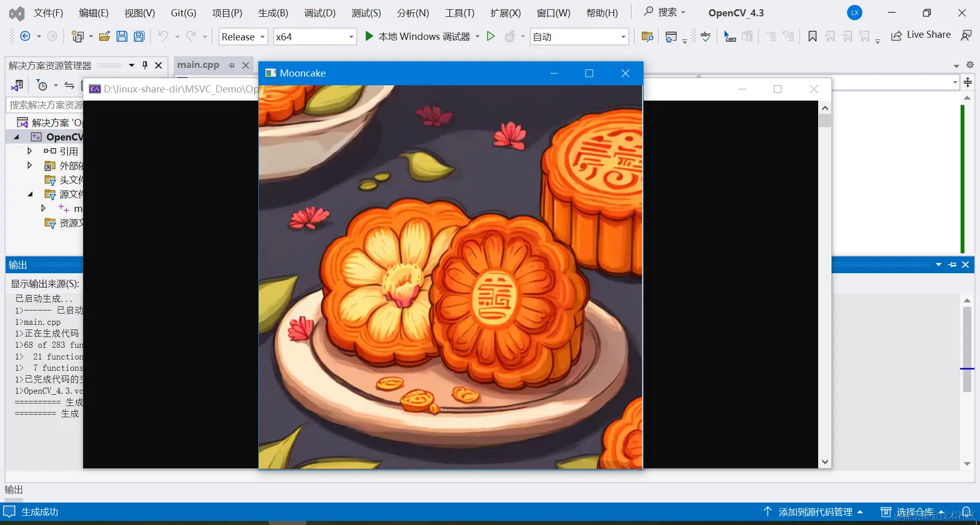Open the 视图(V) menu
Image resolution: width=980 pixels, height=525 pixels.
point(140,13)
